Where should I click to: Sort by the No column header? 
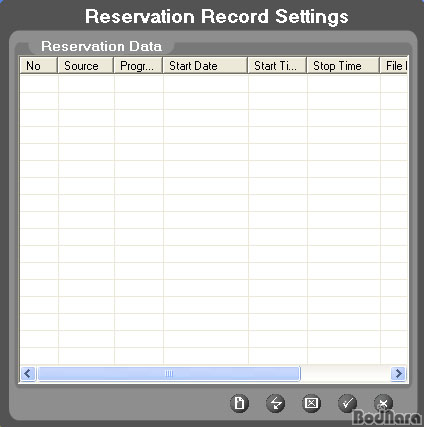point(38,66)
